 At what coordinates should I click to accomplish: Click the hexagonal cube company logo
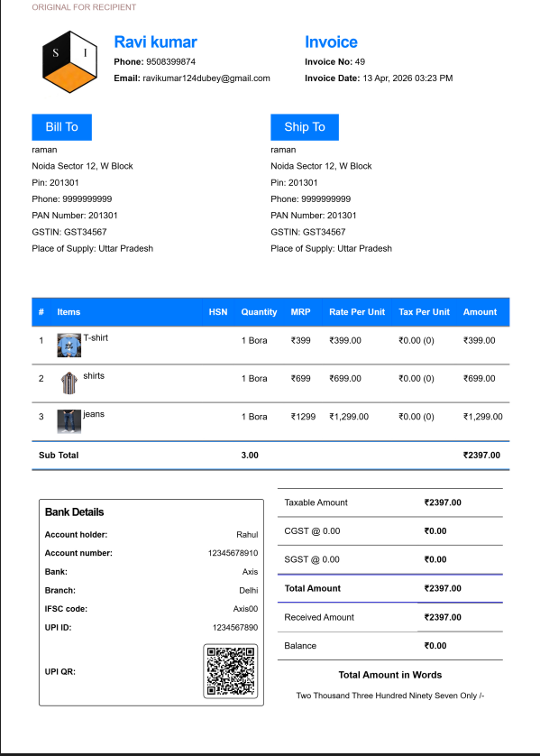pos(69,61)
